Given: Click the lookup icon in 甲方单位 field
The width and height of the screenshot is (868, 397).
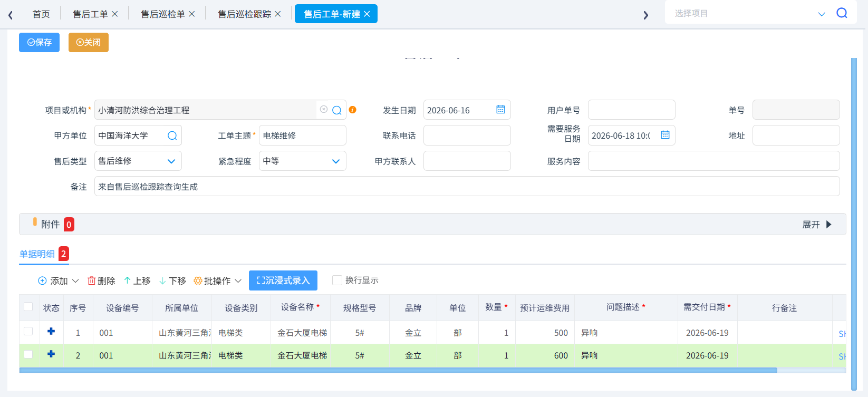Looking at the screenshot, I should coord(172,135).
